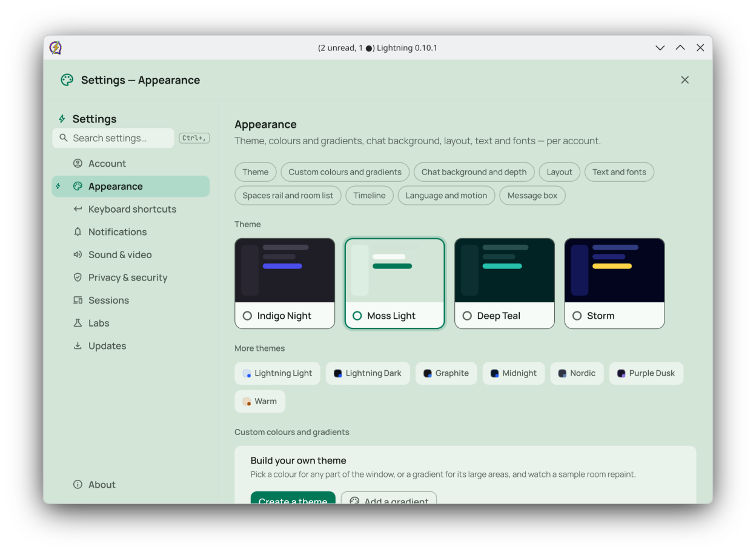Click the palette icon beside Settings — Appearance
Screen dimensions: 756x555
pos(67,80)
